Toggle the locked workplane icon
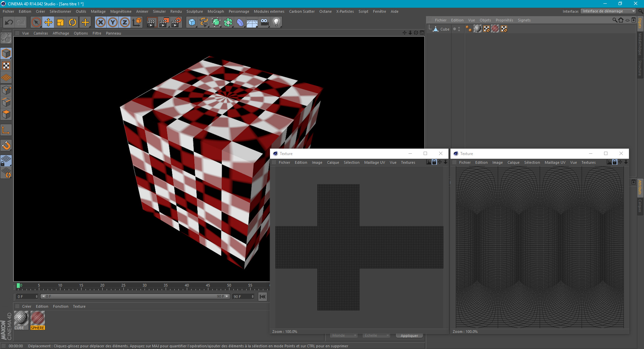The width and height of the screenshot is (644, 349). point(6,161)
